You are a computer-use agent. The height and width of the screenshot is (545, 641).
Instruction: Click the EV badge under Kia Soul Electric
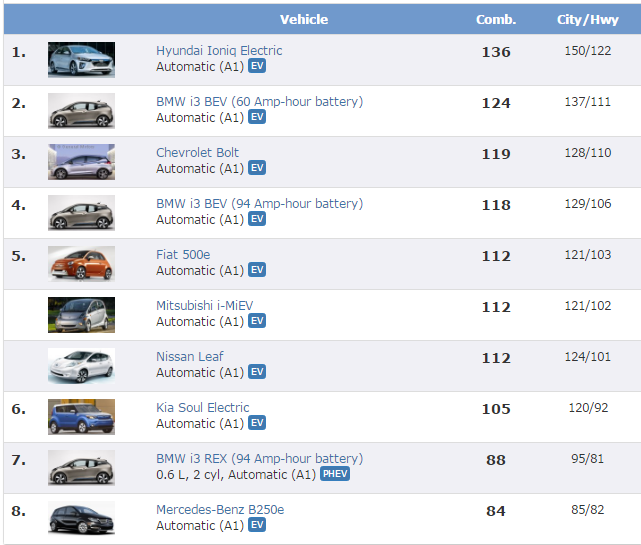257,424
